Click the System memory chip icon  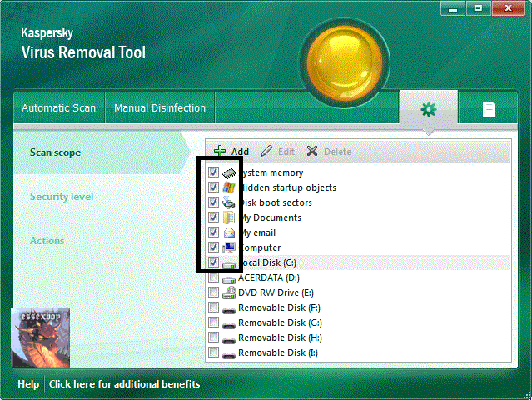(229, 172)
